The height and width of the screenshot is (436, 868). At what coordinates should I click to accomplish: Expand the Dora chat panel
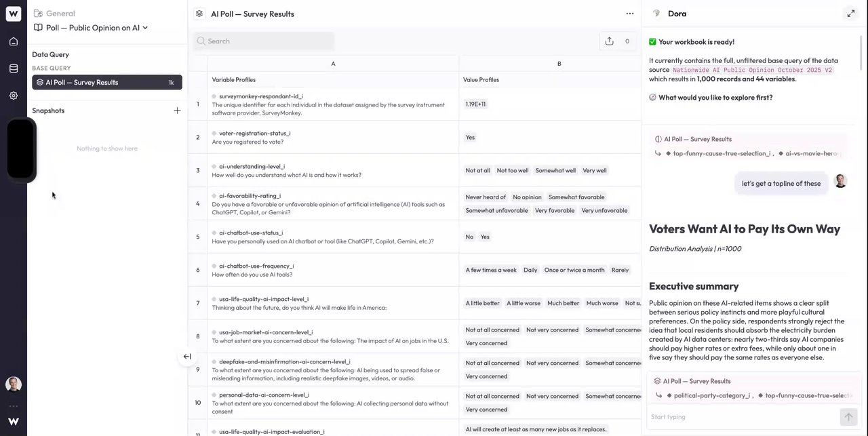[x=850, y=14]
